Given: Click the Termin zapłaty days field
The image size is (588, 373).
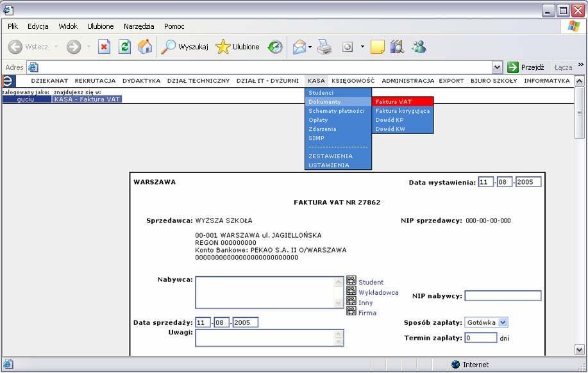Looking at the screenshot, I should pos(481,337).
